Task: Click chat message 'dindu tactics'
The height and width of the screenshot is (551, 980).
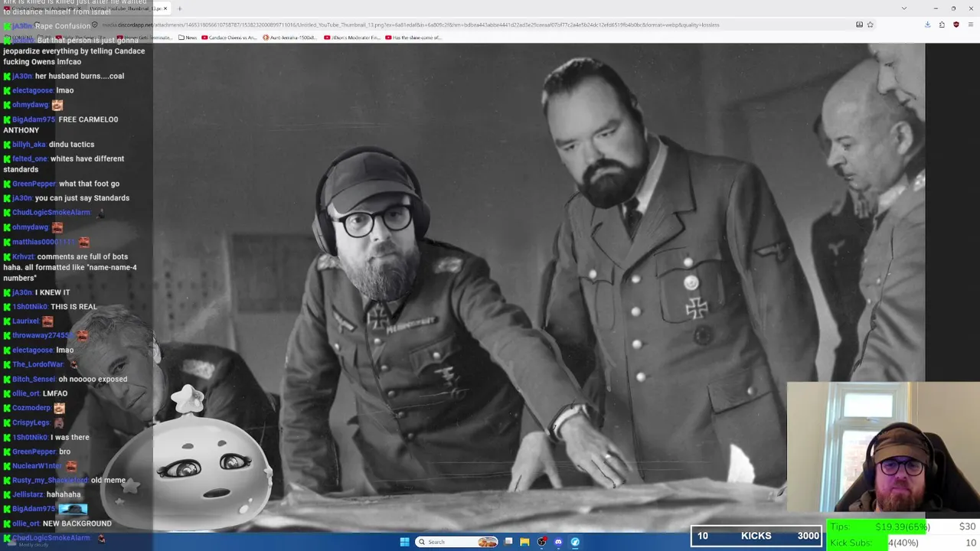Action: tap(72, 145)
